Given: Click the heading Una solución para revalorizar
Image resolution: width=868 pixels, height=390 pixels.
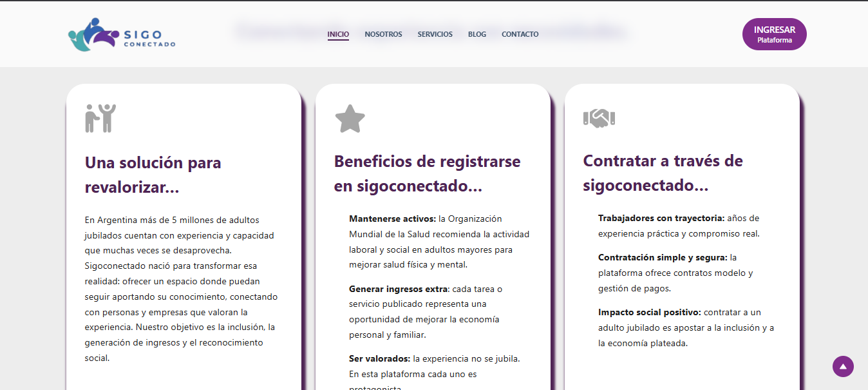Looking at the screenshot, I should 153,175.
